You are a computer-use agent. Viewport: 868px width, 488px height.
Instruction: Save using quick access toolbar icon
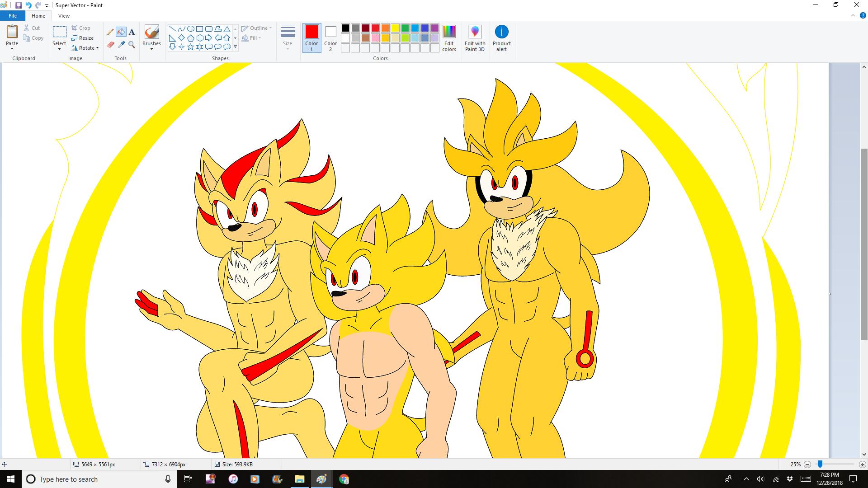(18, 5)
